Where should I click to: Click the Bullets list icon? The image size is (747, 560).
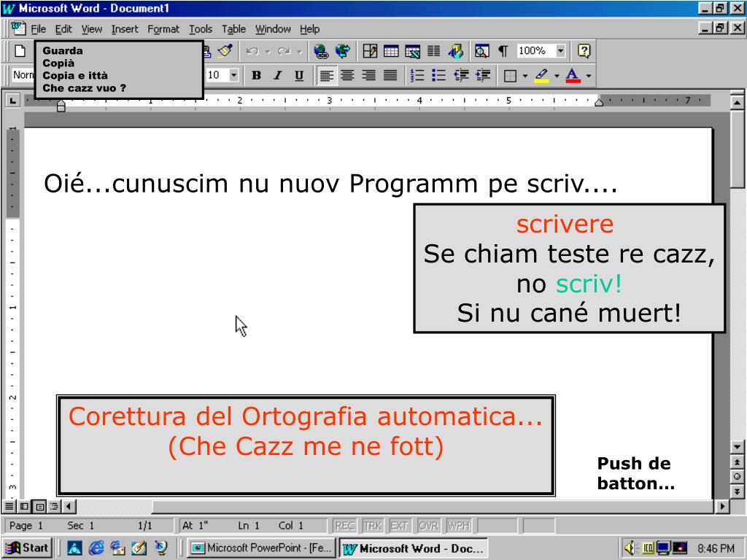tap(438, 75)
